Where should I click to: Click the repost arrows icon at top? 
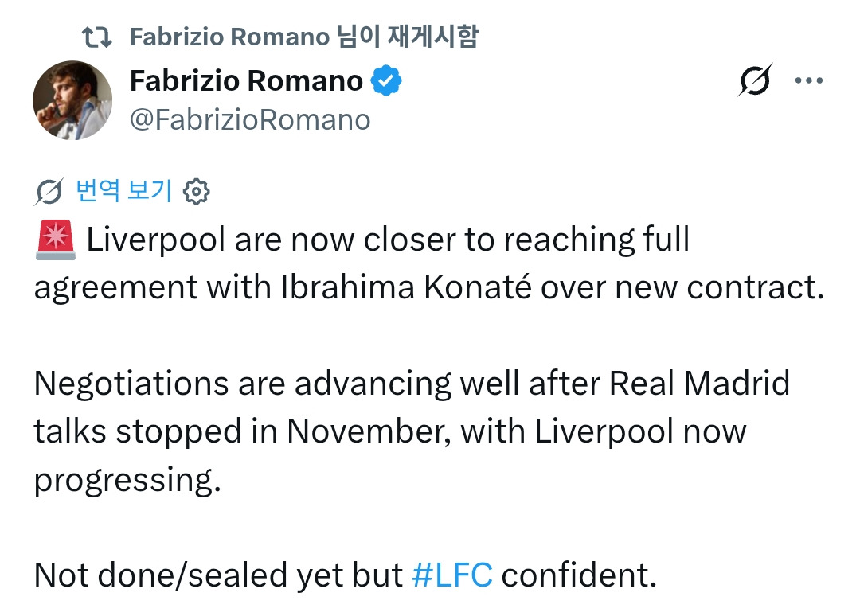coord(99,36)
